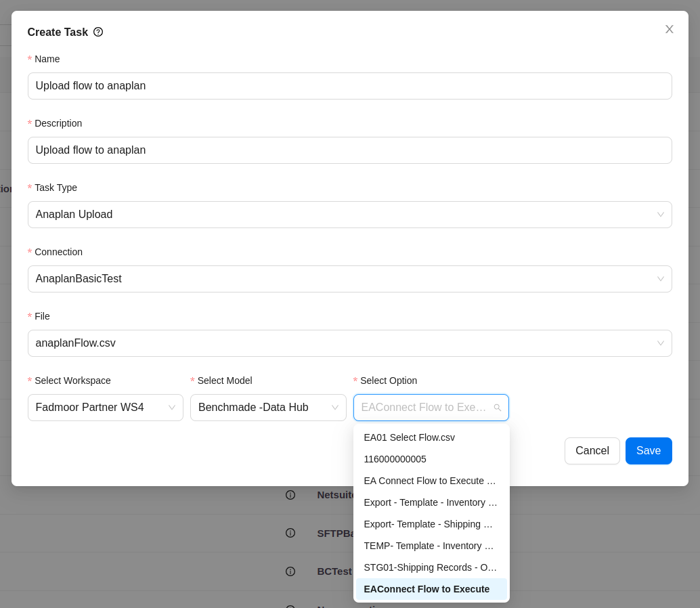
Task: Open the Task Type dropdown
Action: (x=349, y=214)
